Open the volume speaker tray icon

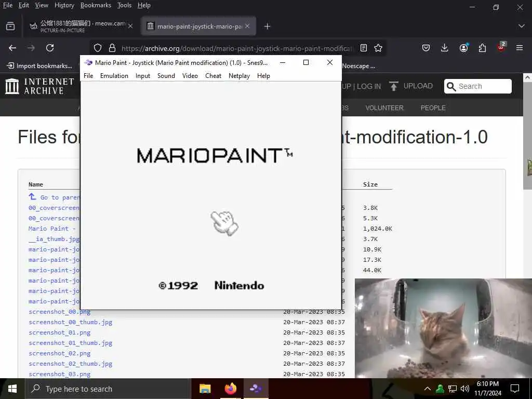tap(465, 389)
